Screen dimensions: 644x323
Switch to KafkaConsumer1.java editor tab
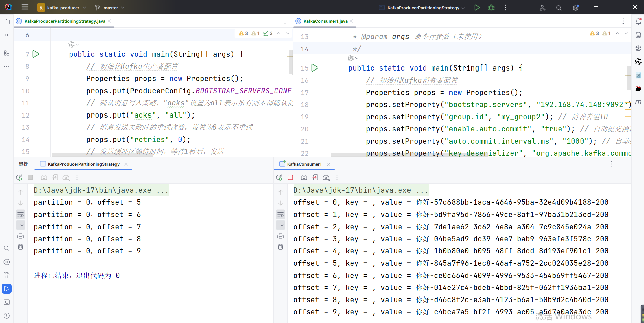325,21
